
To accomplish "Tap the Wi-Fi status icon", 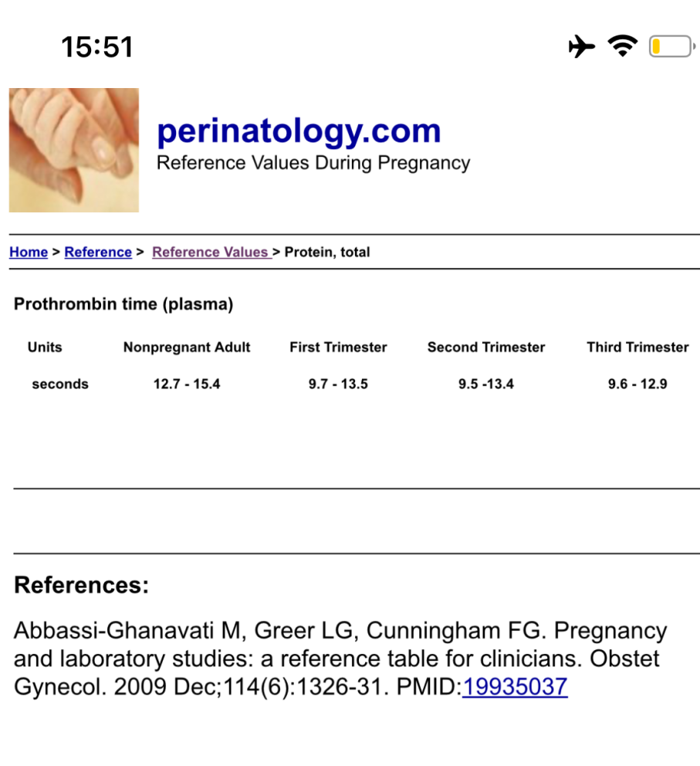I will (x=622, y=46).
